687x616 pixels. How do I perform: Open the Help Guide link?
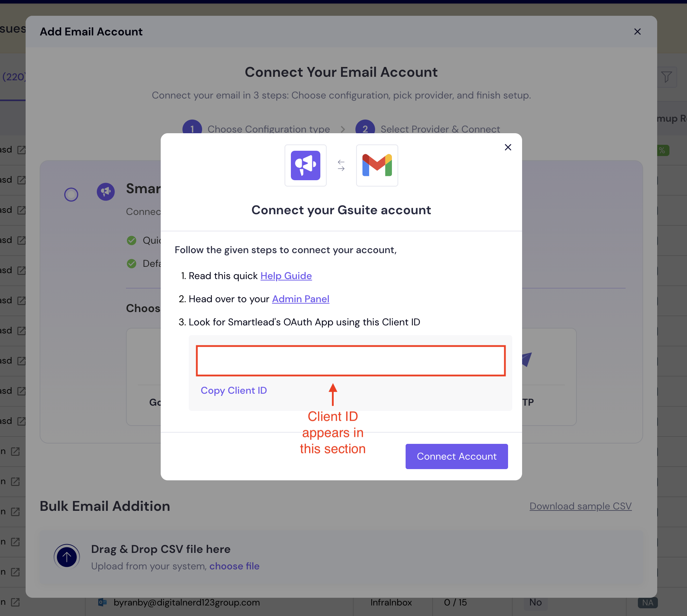(286, 276)
